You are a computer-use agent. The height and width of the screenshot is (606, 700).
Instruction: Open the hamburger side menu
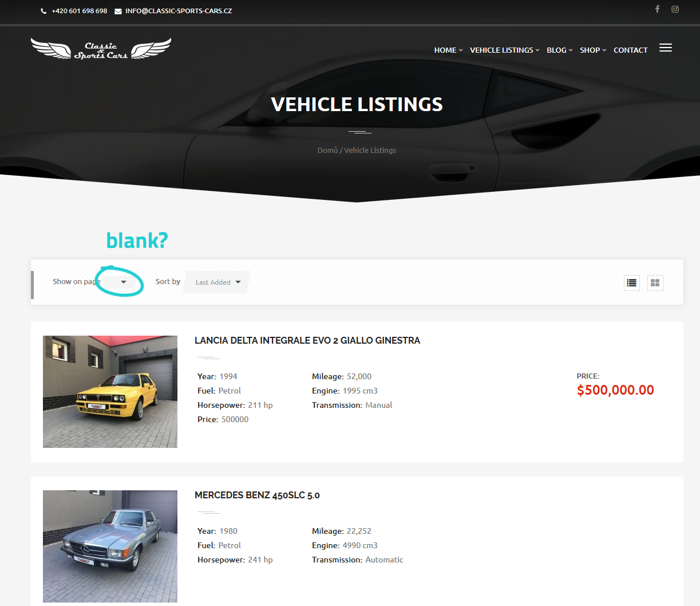665,48
